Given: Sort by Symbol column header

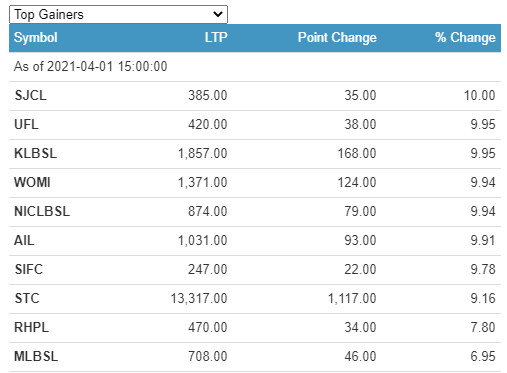Looking at the screenshot, I should tap(36, 37).
